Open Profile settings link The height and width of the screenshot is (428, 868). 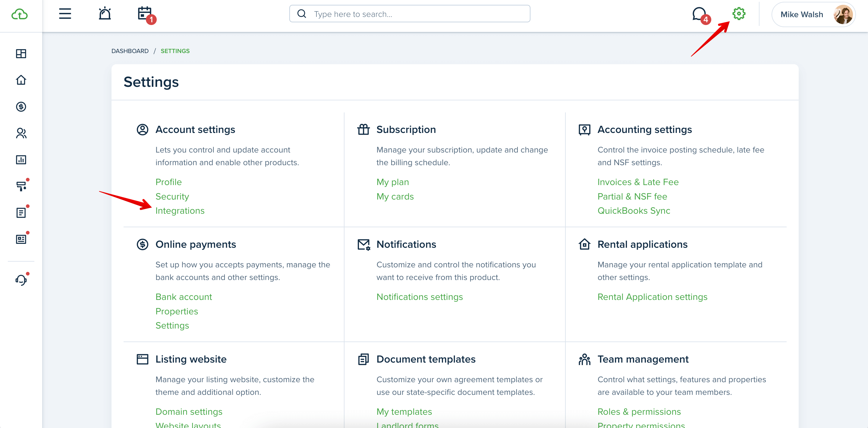pyautogui.click(x=168, y=182)
